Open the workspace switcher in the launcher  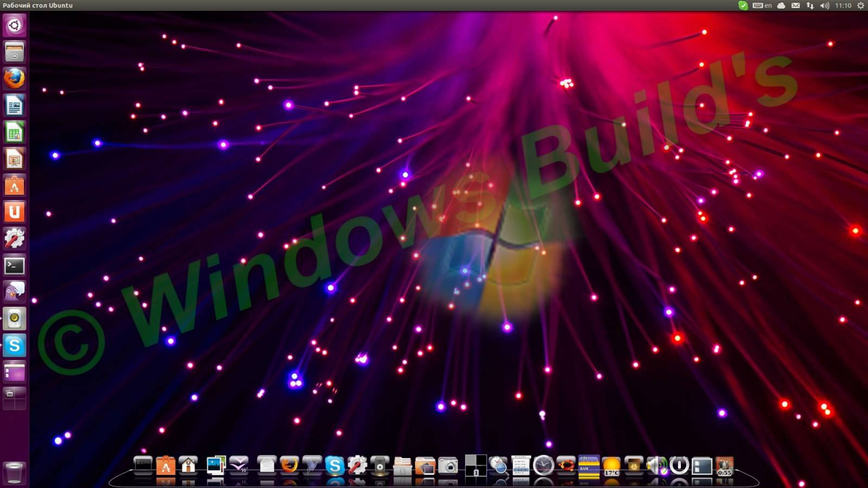coord(15,399)
